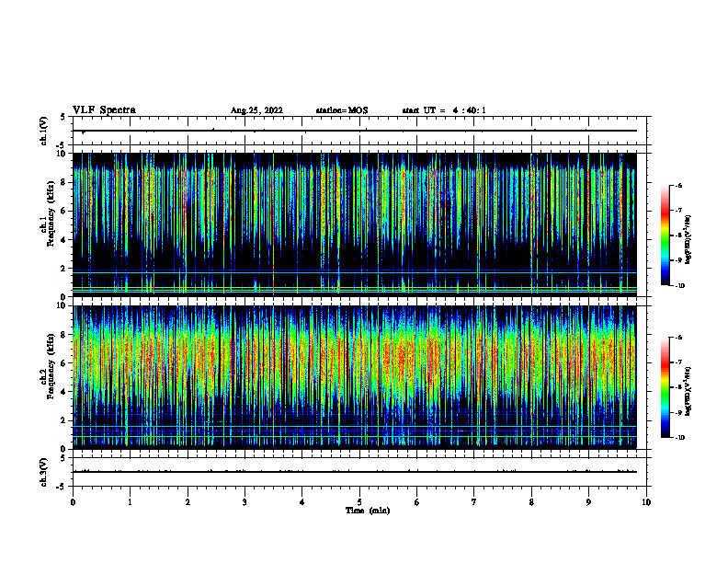Screen dimensions: 728x563
Task: Click the "ch.1(V)" waveform axis label
Action: [x=44, y=131]
